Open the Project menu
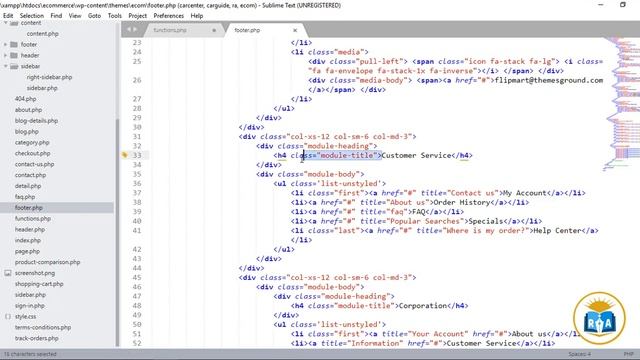The image size is (640, 360). [138, 16]
